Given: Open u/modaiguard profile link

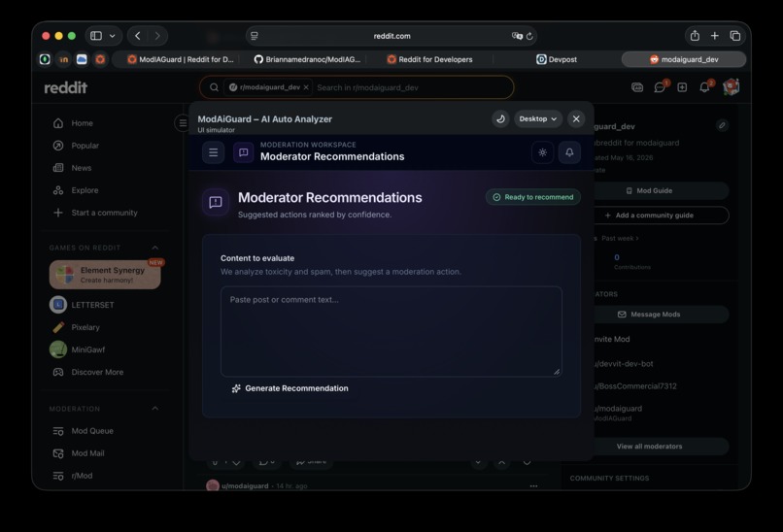Looking at the screenshot, I should pyautogui.click(x=245, y=485).
